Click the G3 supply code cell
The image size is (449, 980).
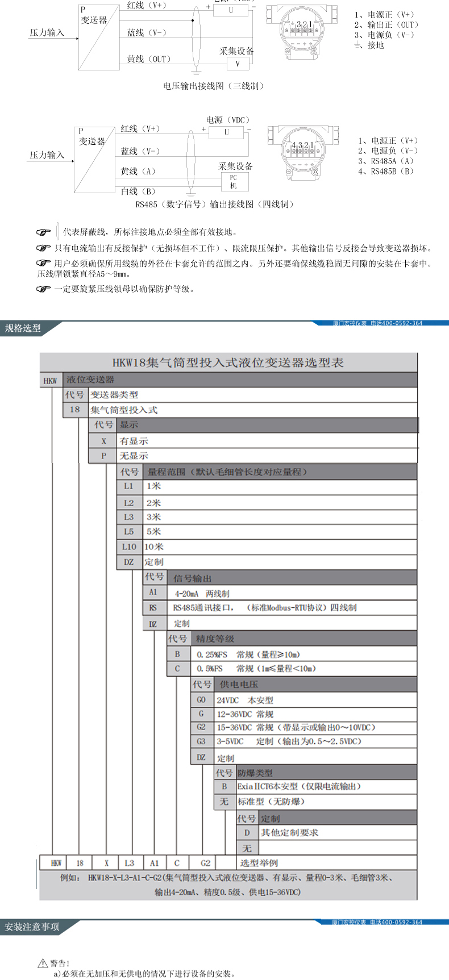click(201, 742)
